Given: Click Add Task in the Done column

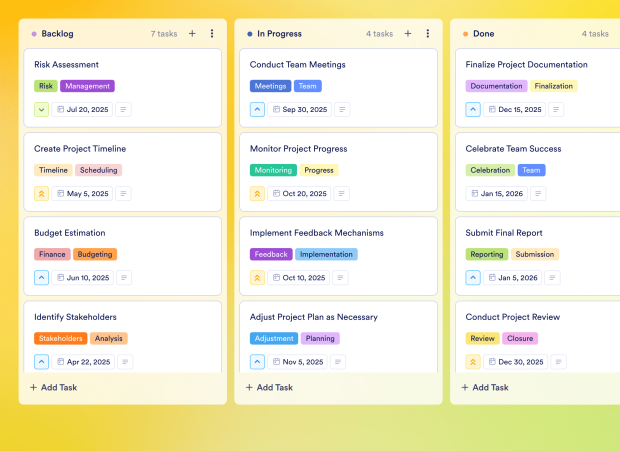Looking at the screenshot, I should (x=485, y=387).
